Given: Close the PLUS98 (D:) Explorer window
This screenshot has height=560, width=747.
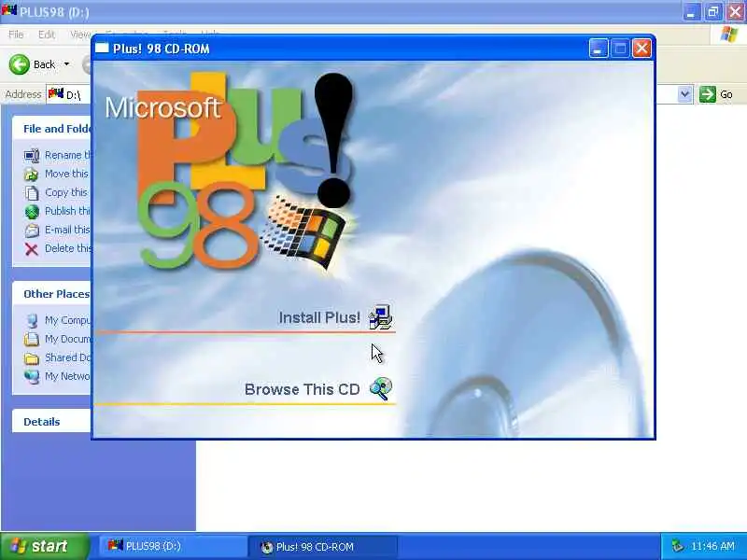Looking at the screenshot, I should tap(735, 12).
